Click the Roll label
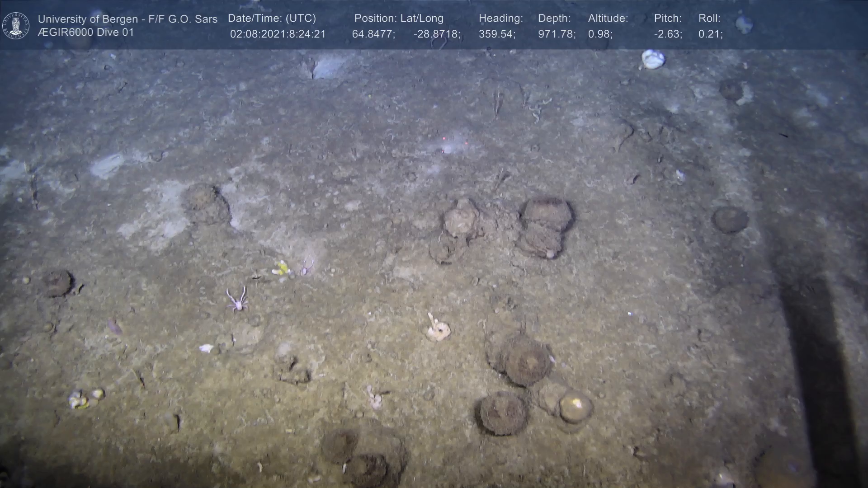The image size is (868, 488). click(709, 19)
